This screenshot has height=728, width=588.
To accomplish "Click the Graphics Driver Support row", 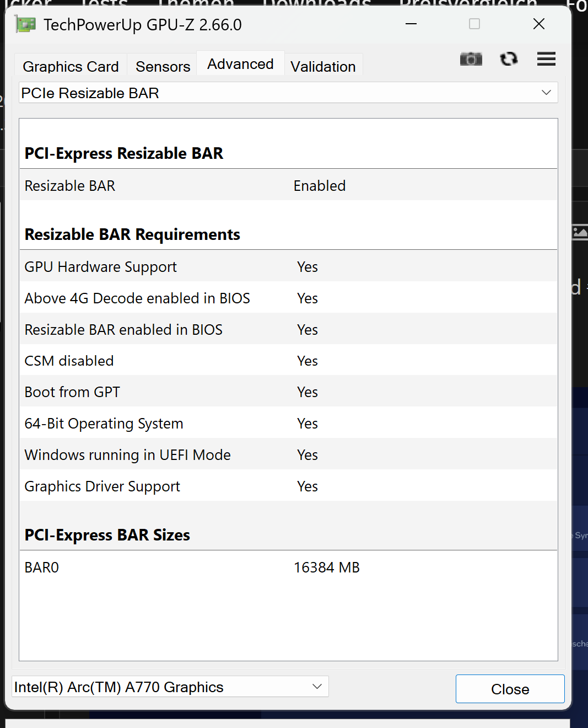I will pos(288,486).
